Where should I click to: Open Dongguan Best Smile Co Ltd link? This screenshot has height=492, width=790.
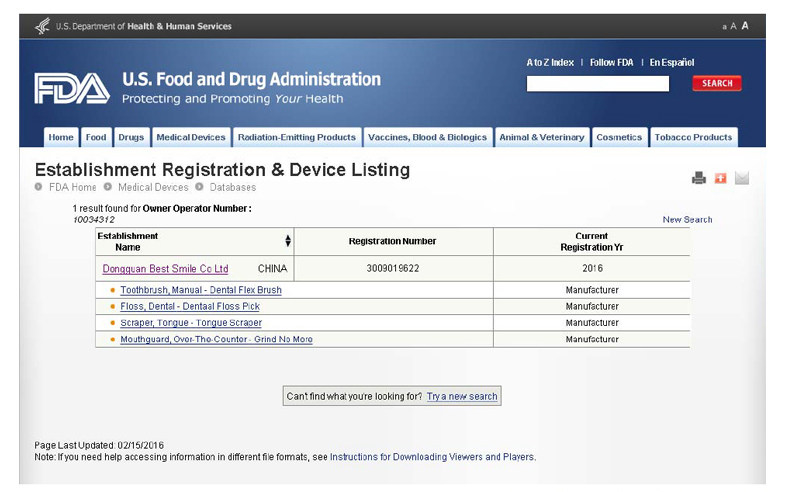pyautogui.click(x=165, y=269)
